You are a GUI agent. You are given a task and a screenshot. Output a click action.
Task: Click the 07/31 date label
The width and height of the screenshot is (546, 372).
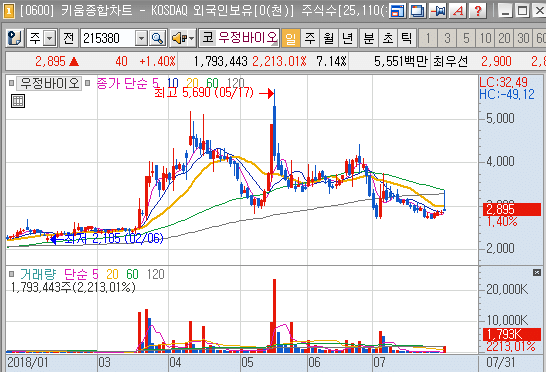click(500, 362)
